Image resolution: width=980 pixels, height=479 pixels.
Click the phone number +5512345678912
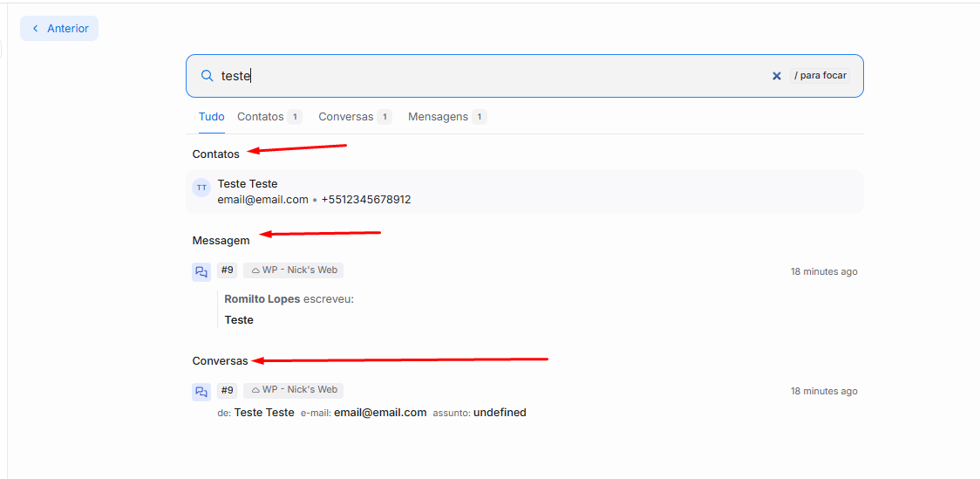(366, 200)
